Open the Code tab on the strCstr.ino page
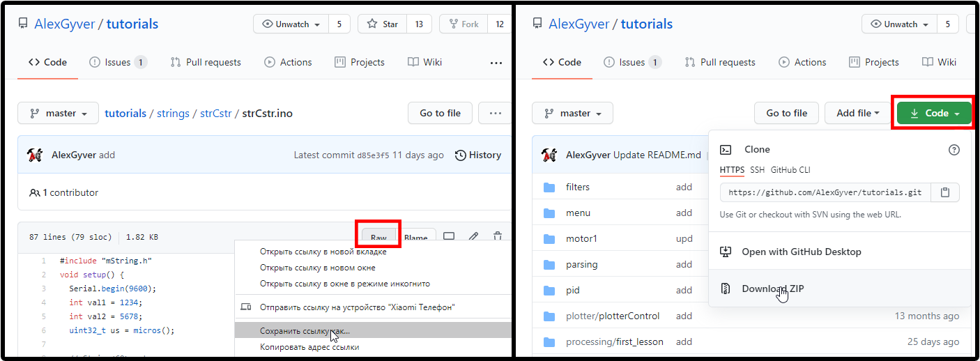980x361 pixels. [47, 62]
